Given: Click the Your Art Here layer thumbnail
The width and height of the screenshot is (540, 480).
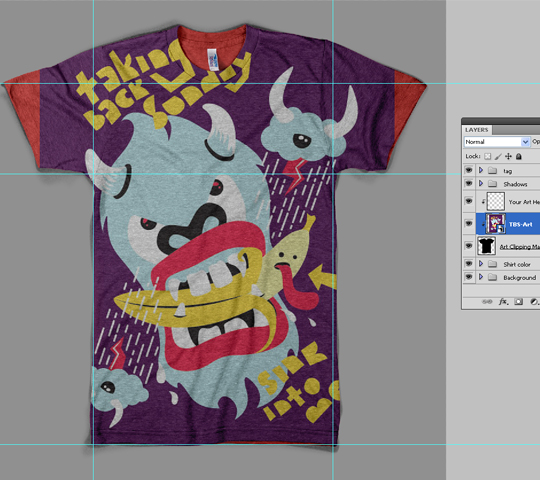Looking at the screenshot, I should pyautogui.click(x=496, y=201).
